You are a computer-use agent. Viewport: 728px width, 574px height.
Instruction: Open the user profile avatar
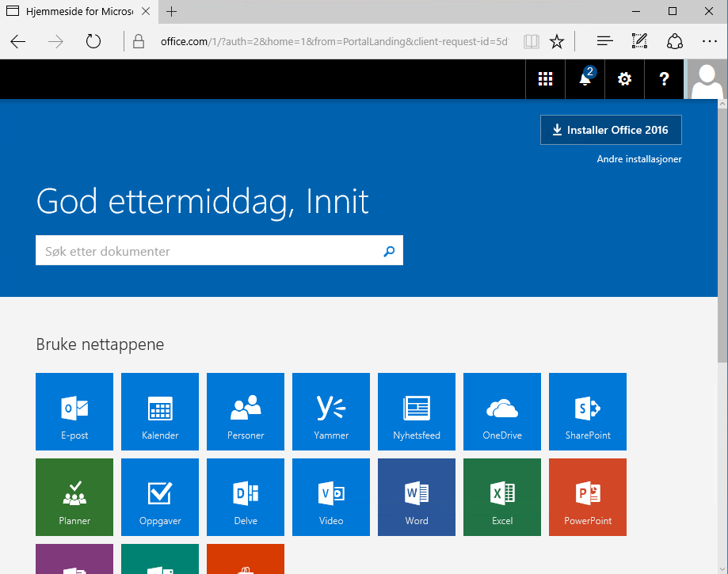click(707, 79)
